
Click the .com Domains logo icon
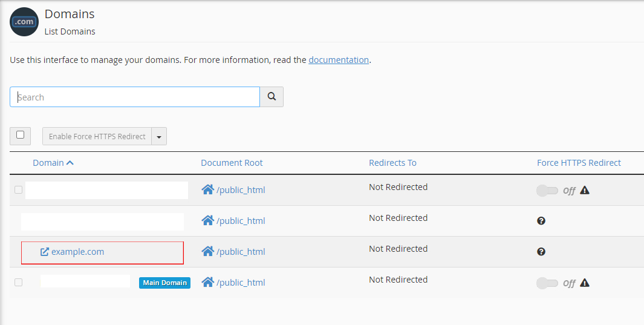(24, 22)
